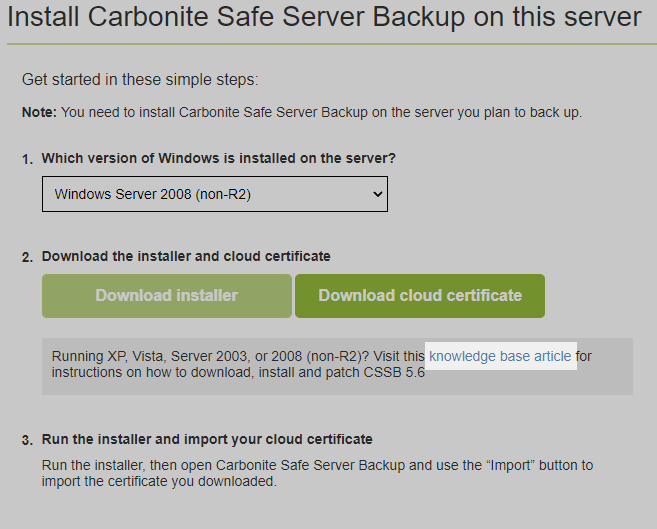
Task: Click the 'Which version of Windows' question label
Action: coord(218,159)
